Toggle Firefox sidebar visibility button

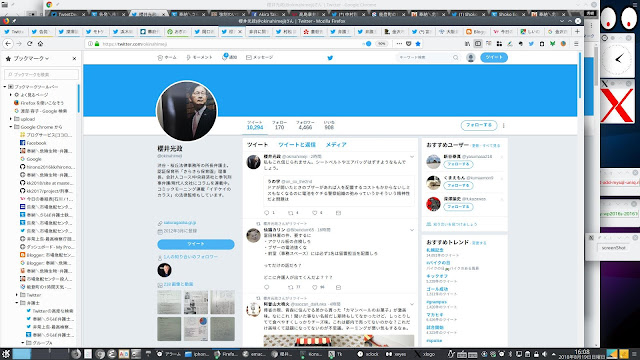coord(478,44)
